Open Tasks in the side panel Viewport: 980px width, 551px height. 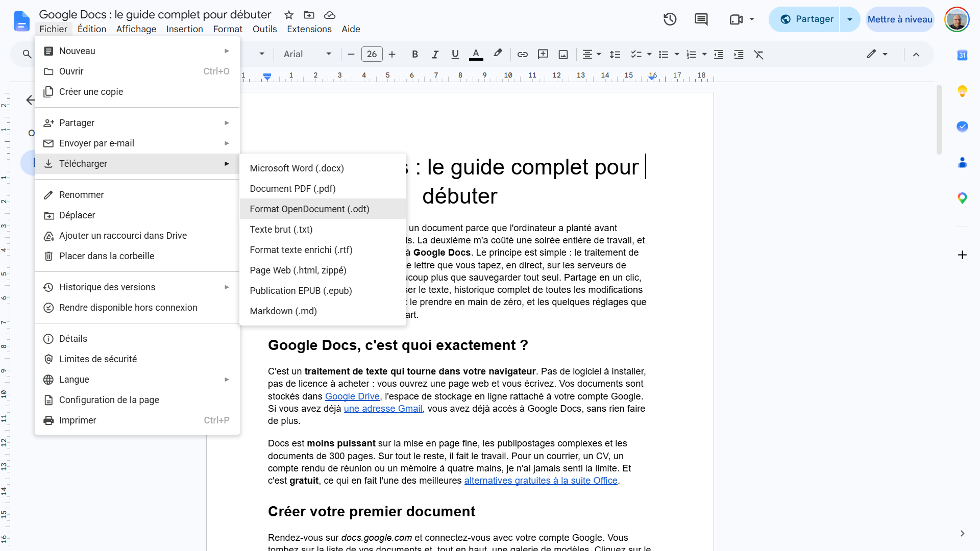962,127
